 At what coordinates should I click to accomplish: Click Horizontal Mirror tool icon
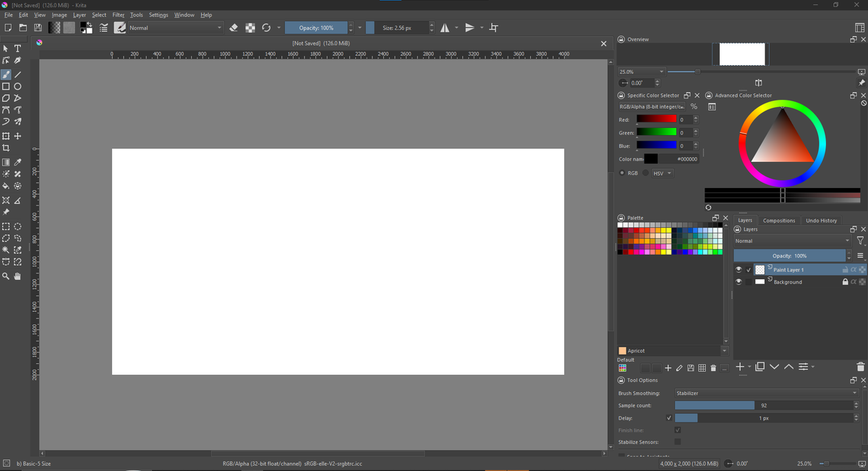pos(445,27)
